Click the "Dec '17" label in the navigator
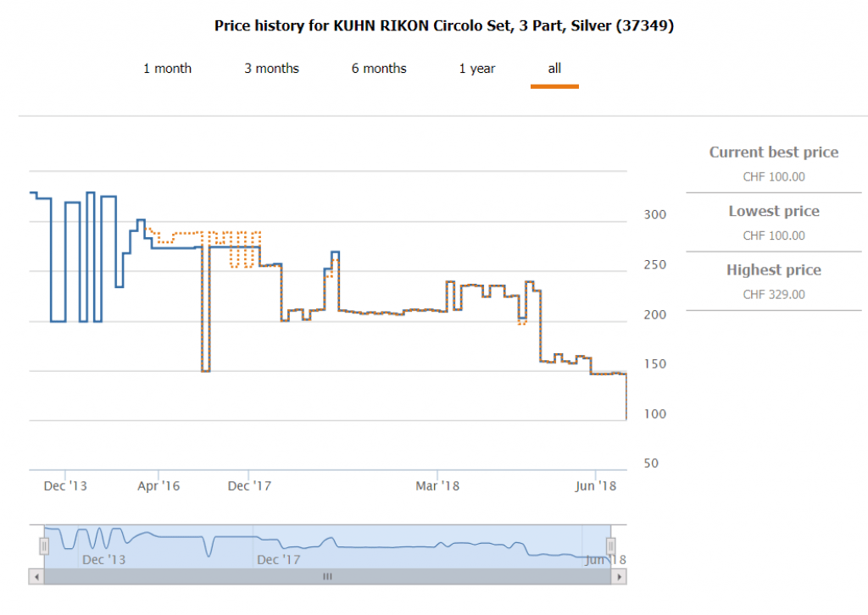The width and height of the screenshot is (868, 615). click(279, 560)
